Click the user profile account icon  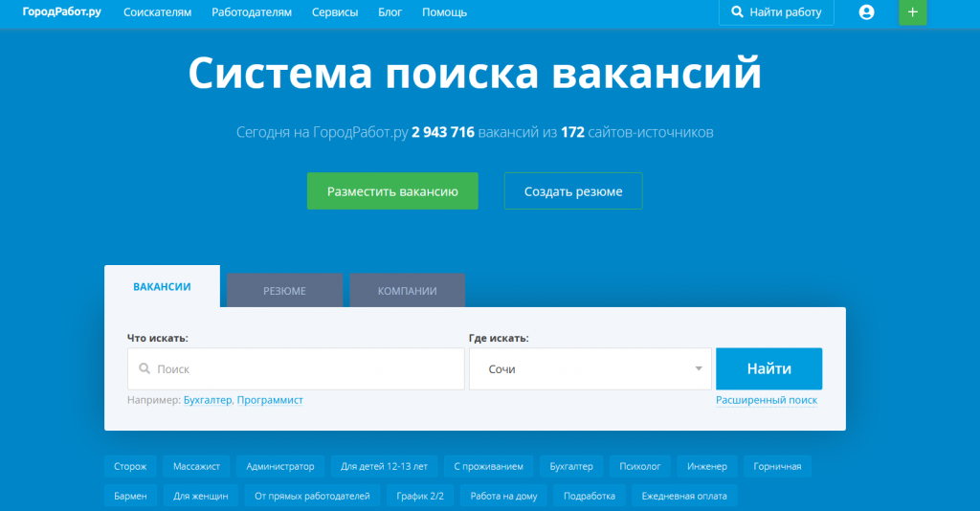(x=866, y=12)
